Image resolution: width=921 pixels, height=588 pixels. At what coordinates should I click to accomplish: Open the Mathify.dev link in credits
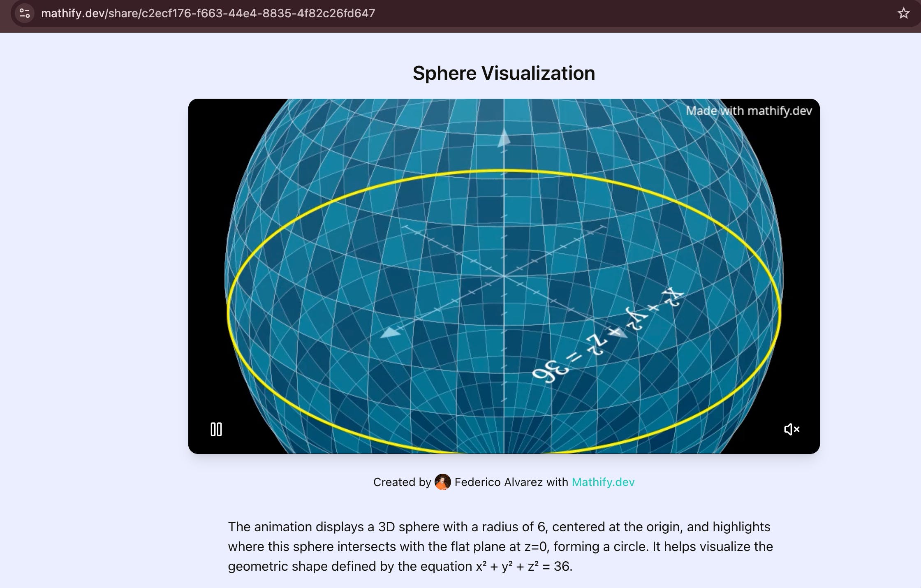(603, 482)
